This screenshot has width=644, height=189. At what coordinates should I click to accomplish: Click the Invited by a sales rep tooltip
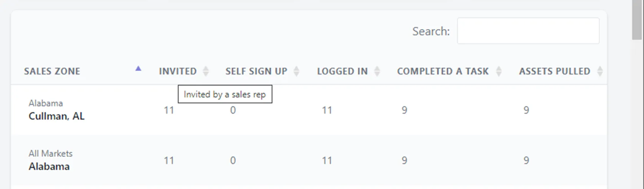click(225, 94)
